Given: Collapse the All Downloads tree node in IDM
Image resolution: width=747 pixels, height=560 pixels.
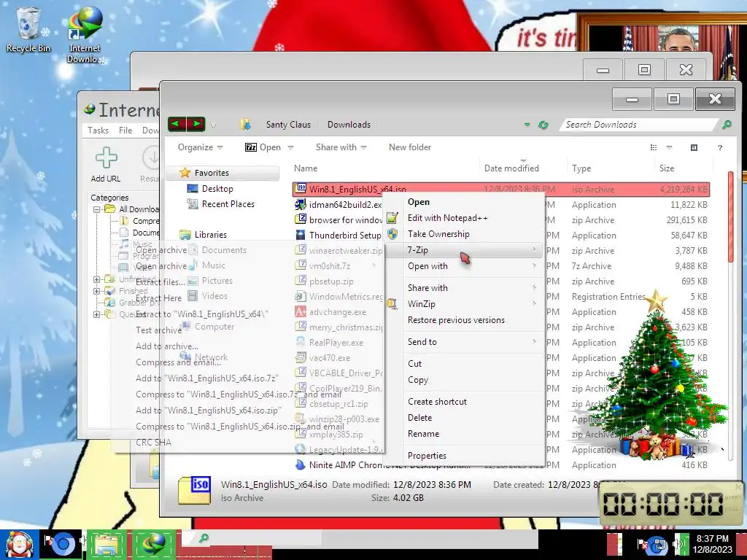Looking at the screenshot, I should [97, 209].
